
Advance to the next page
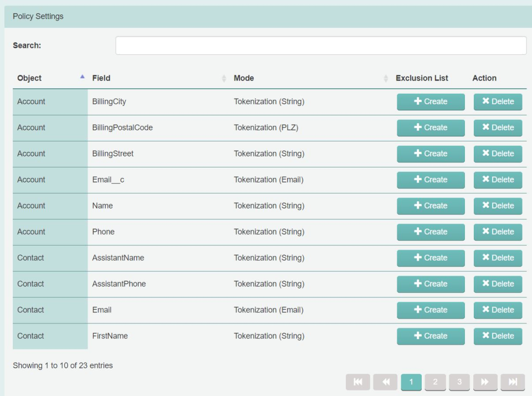tap(485, 382)
